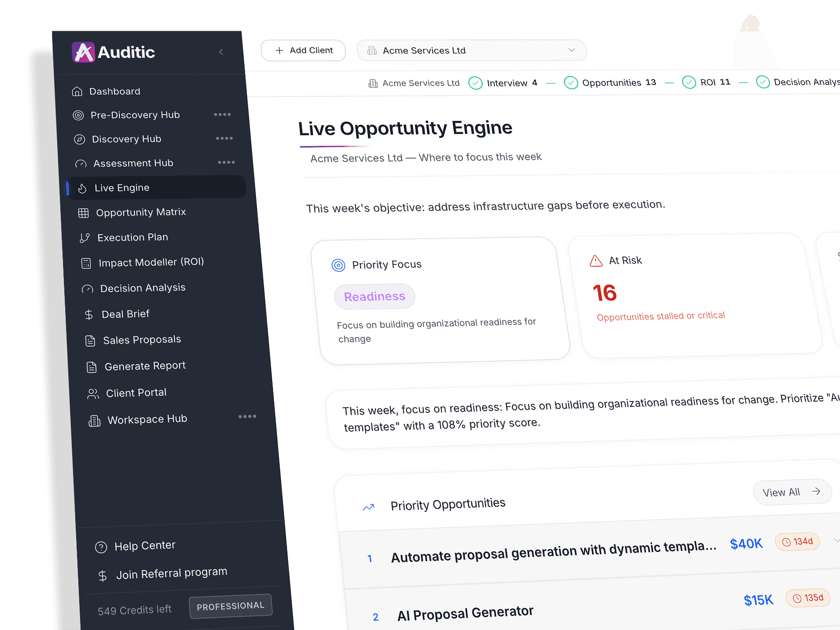Select Sales Proposals in the sidebar
The image size is (840, 630).
coord(142,340)
